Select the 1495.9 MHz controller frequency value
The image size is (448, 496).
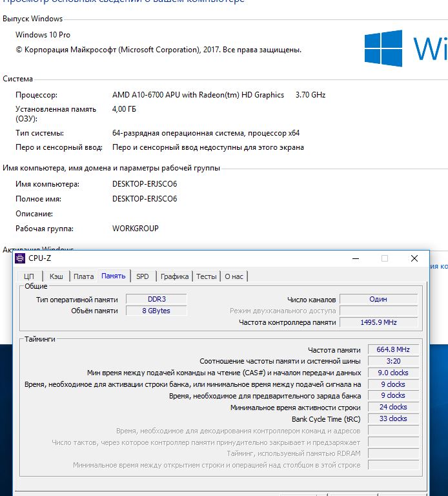click(378, 322)
